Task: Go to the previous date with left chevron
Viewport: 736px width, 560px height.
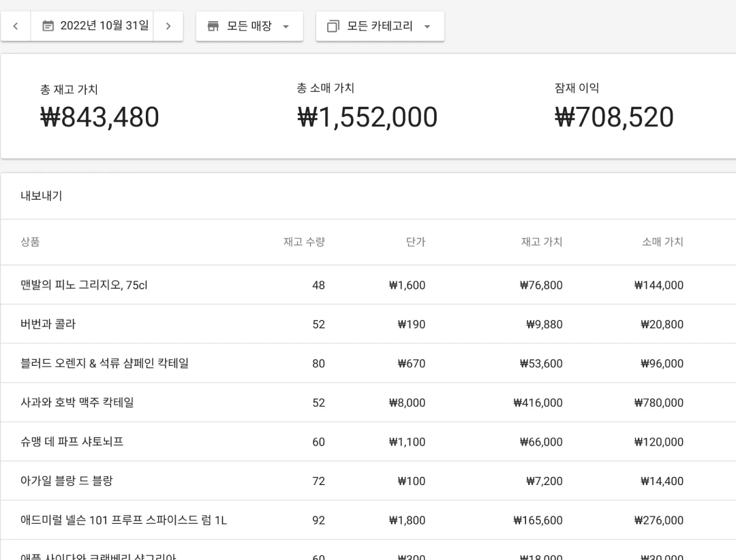Action: point(15,25)
